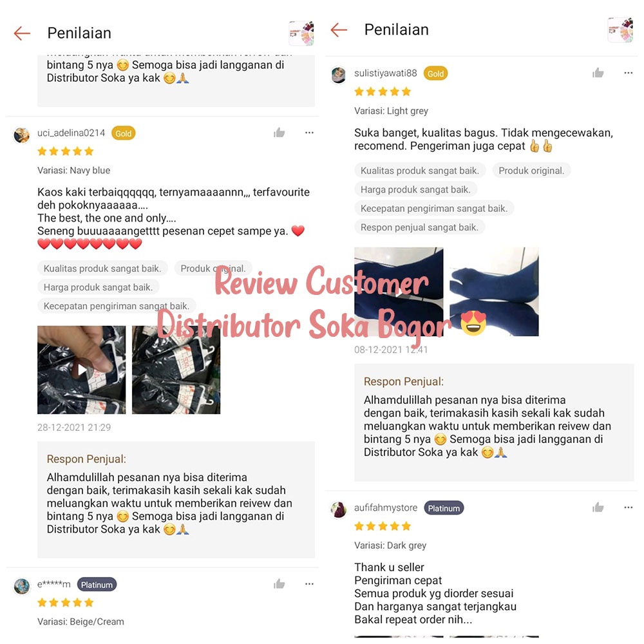
Task: Like sulistiyawati88's review with thumbs-up
Action: (x=598, y=73)
